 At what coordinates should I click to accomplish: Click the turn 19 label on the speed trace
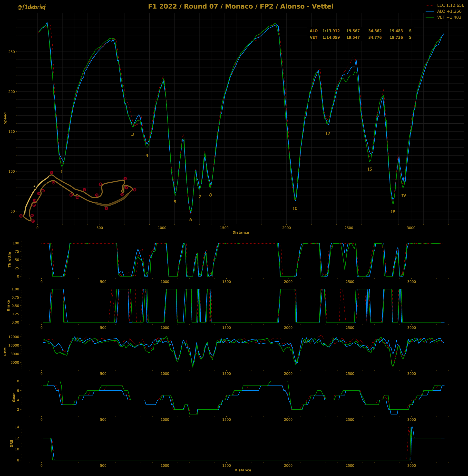pos(403,196)
